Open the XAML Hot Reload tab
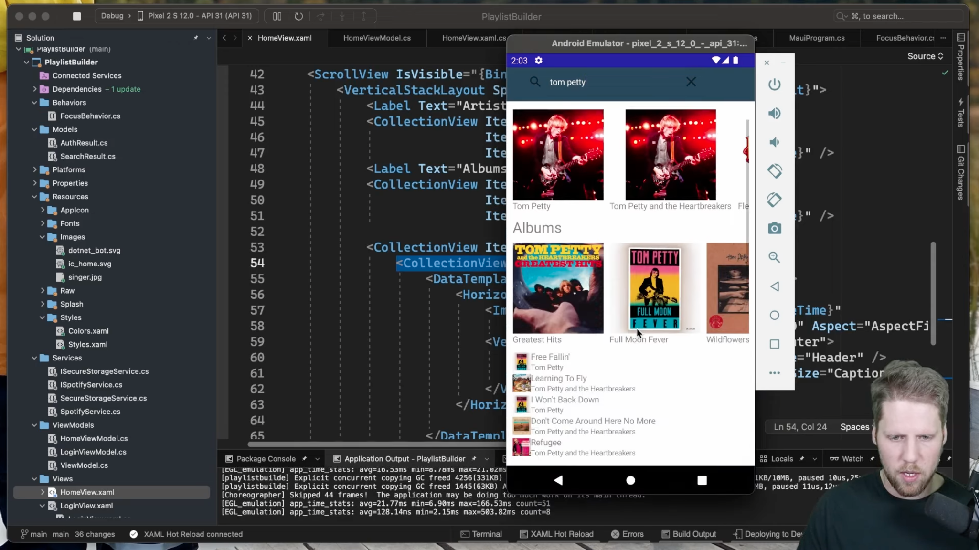Viewport: 980px width, 550px height. (556, 534)
